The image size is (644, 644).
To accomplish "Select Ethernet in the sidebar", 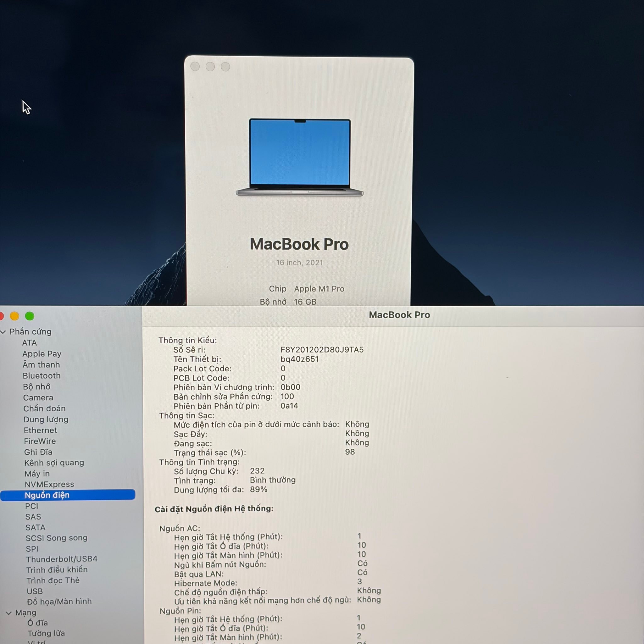I will [40, 430].
